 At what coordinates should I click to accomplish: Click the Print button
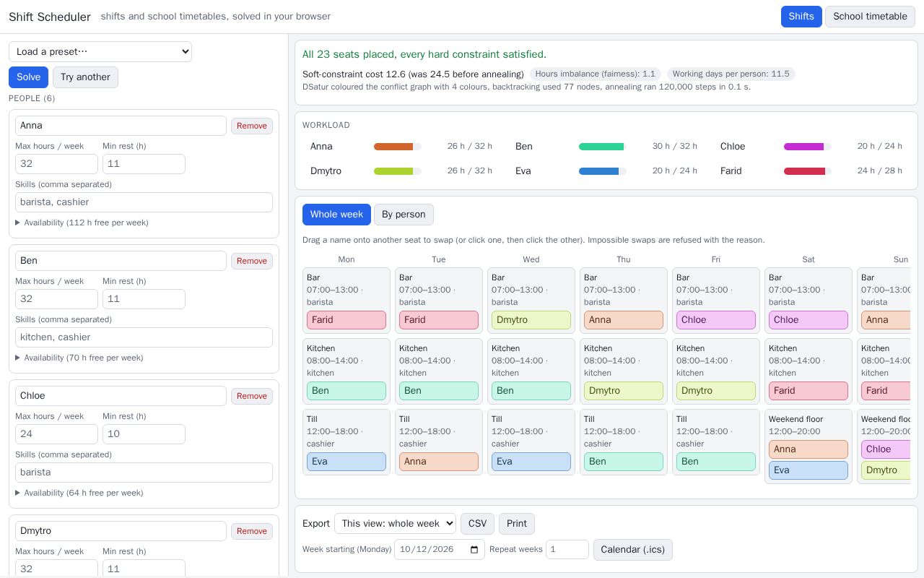tap(517, 524)
